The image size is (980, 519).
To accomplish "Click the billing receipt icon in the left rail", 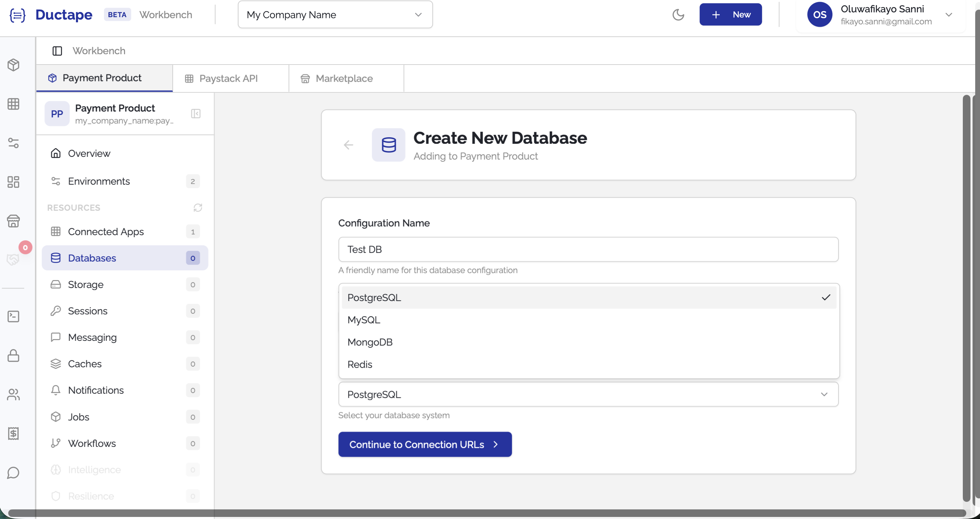I will [13, 433].
